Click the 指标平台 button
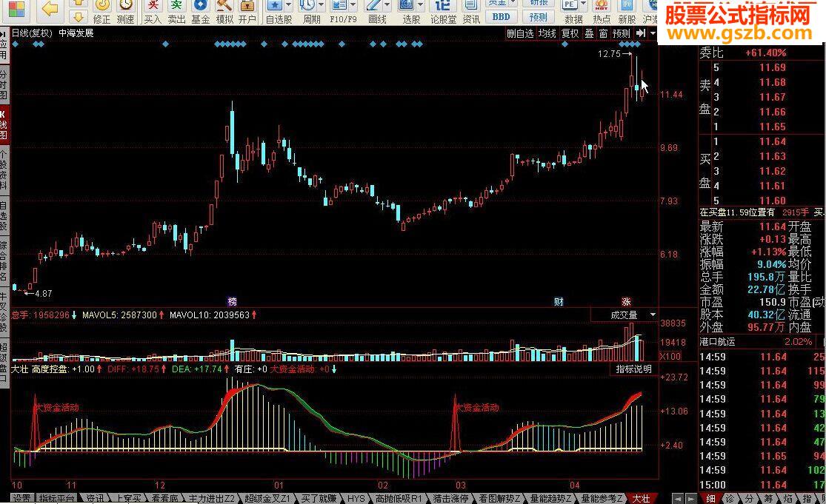Screen dimensions: 826x504 coord(56,498)
